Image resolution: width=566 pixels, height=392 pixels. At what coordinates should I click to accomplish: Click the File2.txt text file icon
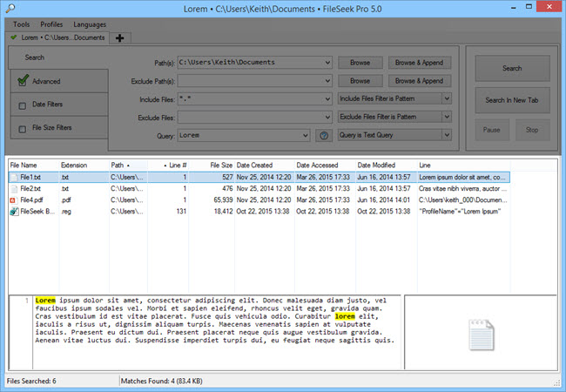[14, 189]
